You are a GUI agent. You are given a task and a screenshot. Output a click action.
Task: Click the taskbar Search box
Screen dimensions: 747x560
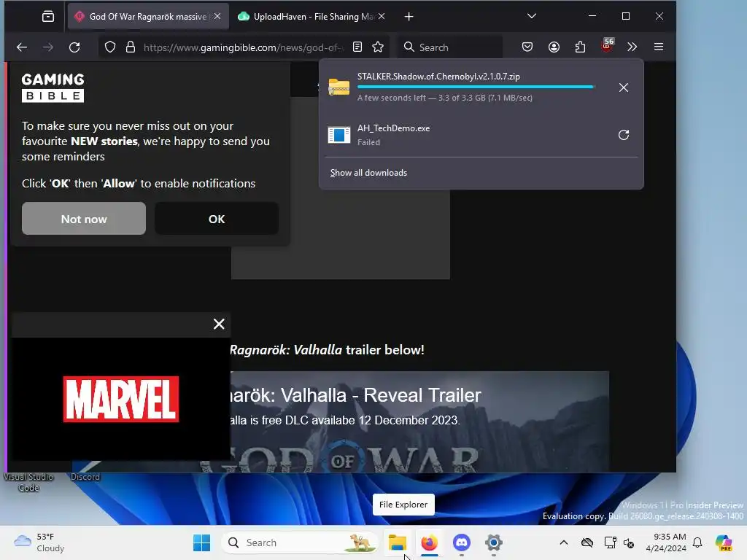299,542
